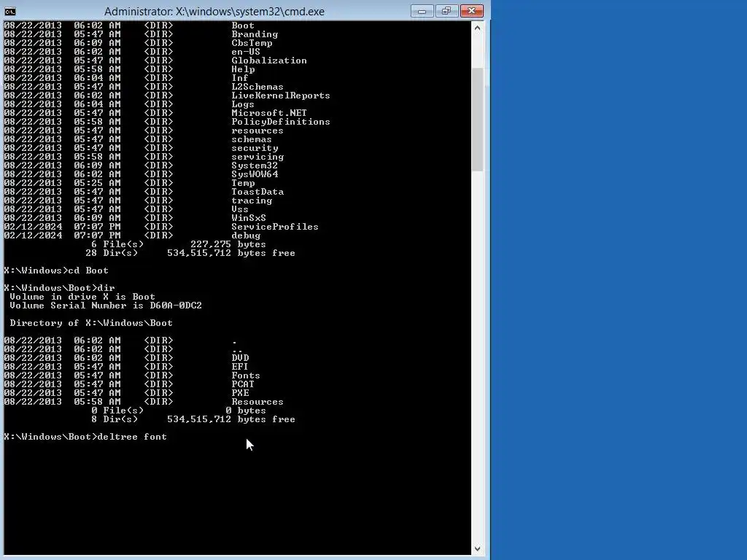Screen dimensions: 747x560
Task: Click the 'Help' directory entry
Action: click(243, 69)
